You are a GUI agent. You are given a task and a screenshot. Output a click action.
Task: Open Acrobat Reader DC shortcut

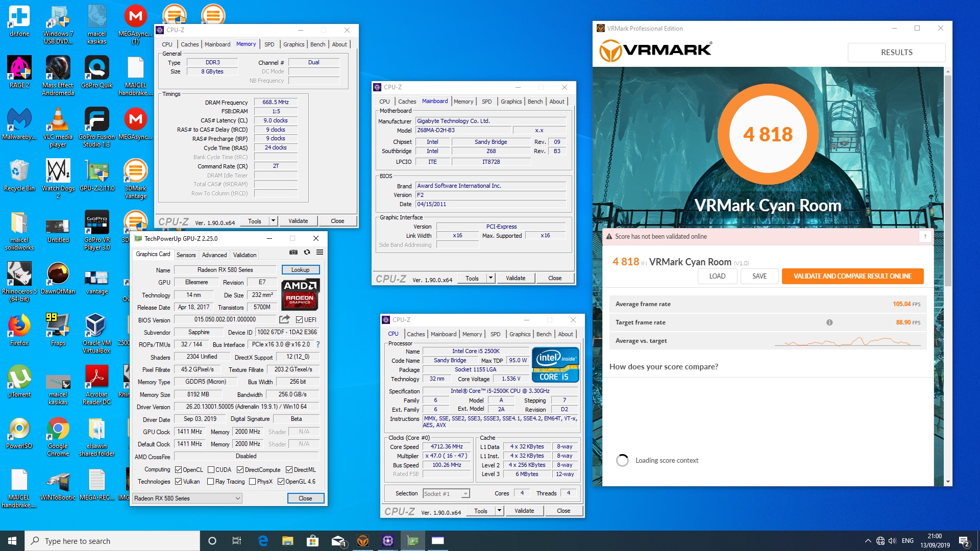point(96,385)
